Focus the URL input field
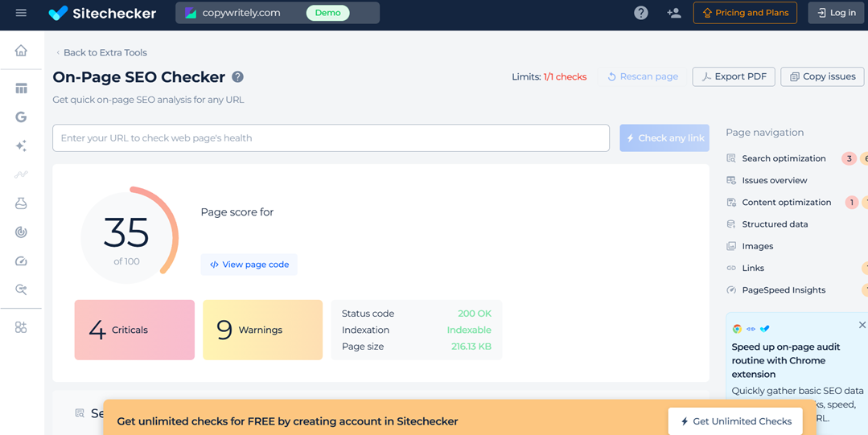Viewport: 868px width, 435px height. (x=331, y=137)
